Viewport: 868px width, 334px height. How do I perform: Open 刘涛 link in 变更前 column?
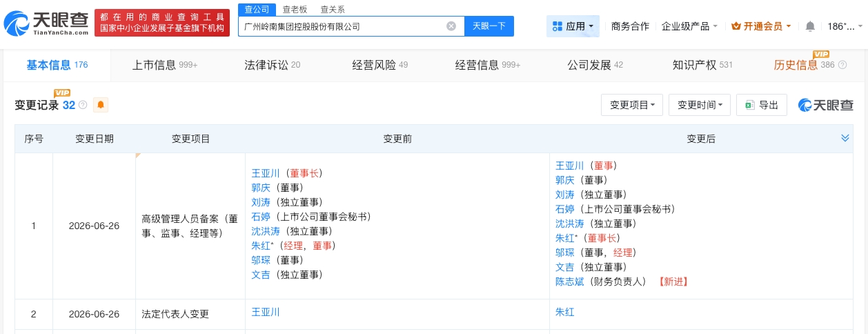point(261,202)
